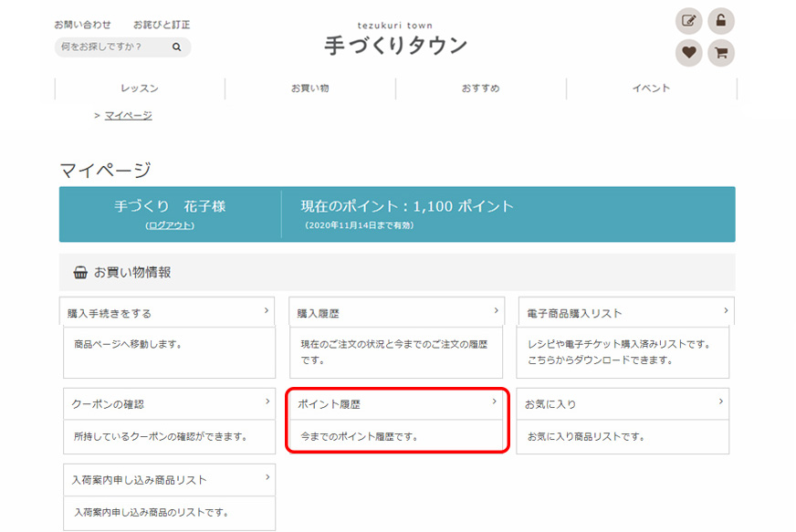This screenshot has width=796, height=532.
Task: Open the クーポンの確認 card
Action: pyautogui.click(x=169, y=420)
